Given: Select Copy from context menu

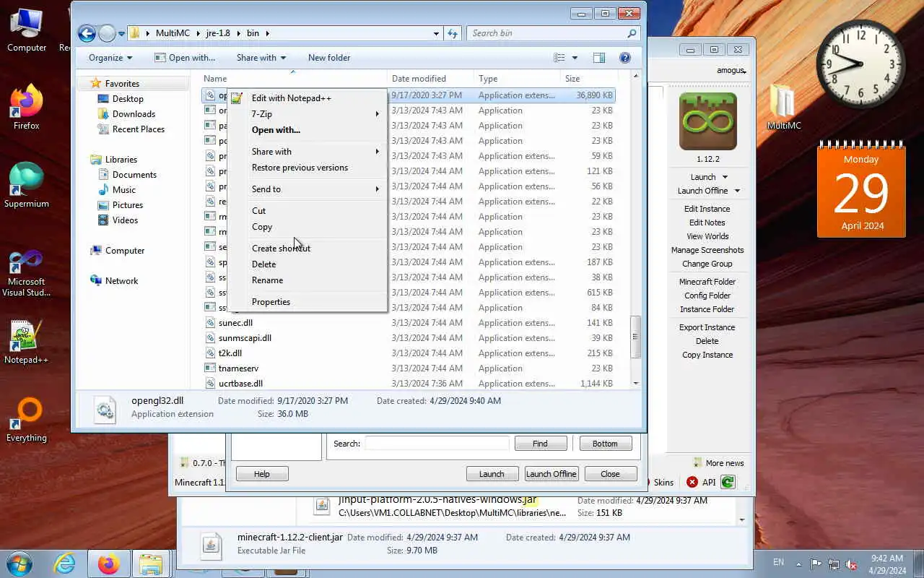Looking at the screenshot, I should pyautogui.click(x=308, y=227).
